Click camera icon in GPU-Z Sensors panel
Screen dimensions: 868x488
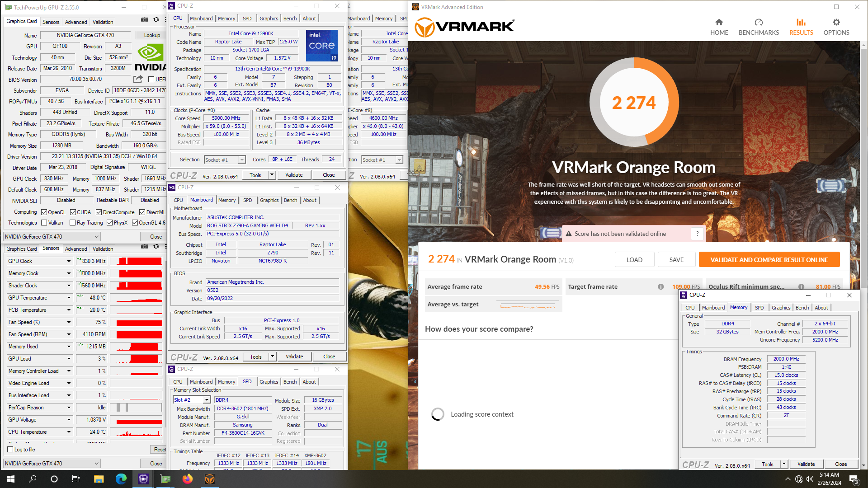[145, 246]
